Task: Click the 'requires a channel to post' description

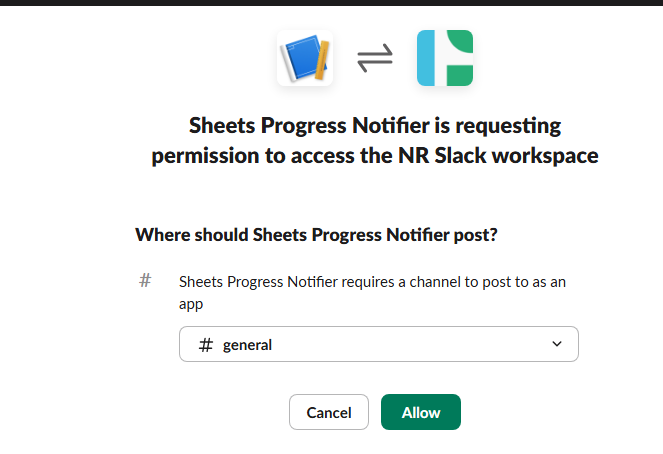Action: pyautogui.click(x=372, y=293)
